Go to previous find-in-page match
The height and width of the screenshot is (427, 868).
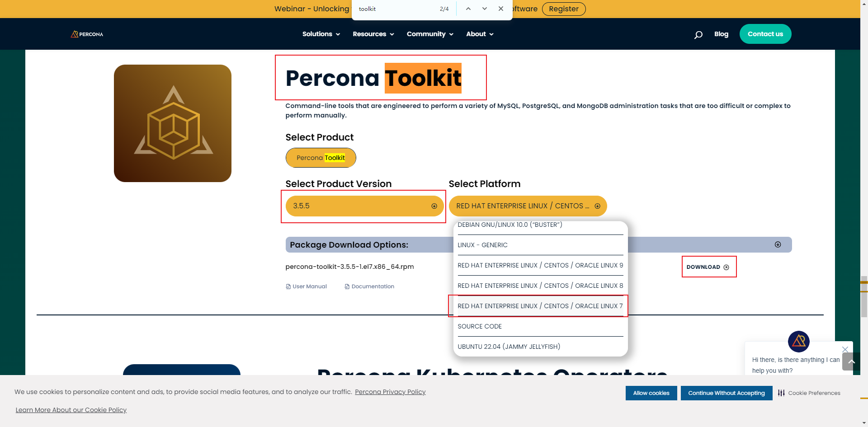tap(468, 9)
